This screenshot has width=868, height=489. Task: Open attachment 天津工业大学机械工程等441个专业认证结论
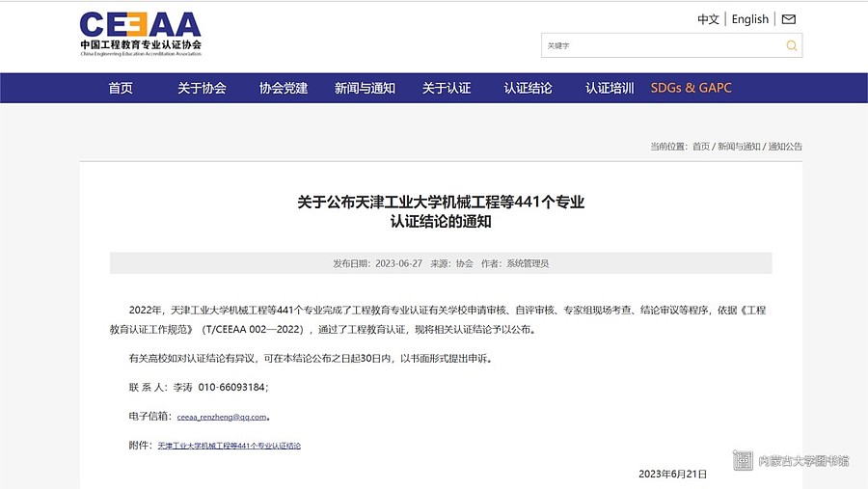pos(230,446)
